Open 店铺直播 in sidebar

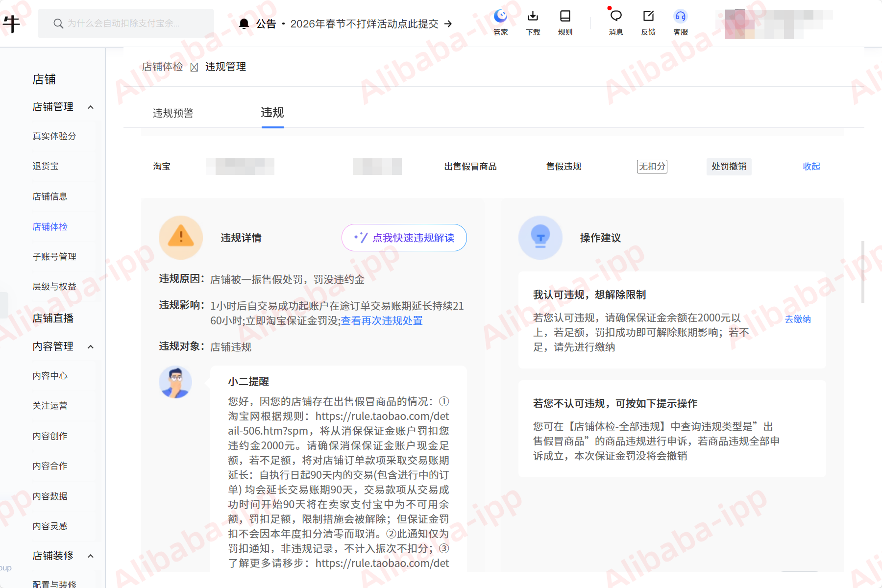[x=53, y=318]
